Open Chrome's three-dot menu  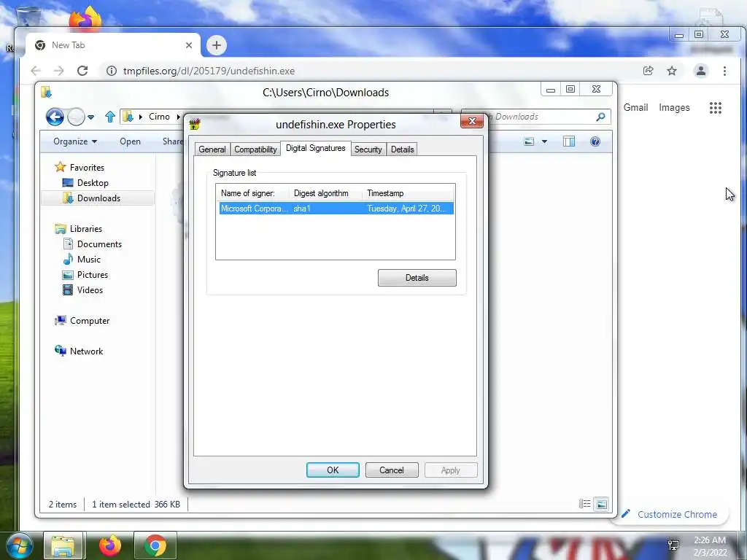pyautogui.click(x=724, y=71)
